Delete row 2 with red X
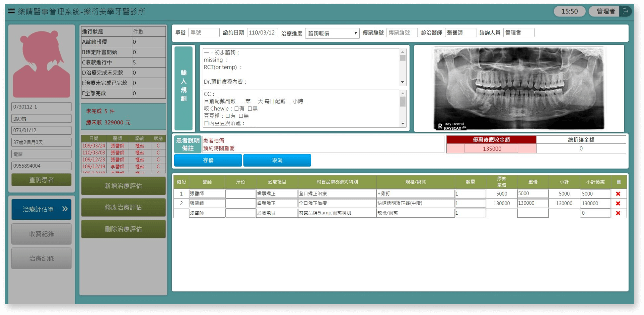Viewport: 644px width, 315px height. tap(618, 203)
